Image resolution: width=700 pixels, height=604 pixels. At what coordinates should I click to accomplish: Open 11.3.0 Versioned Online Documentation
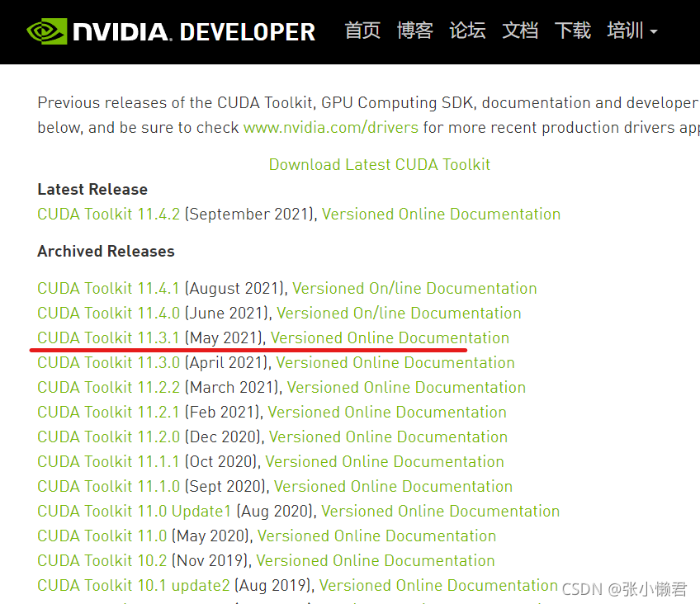click(395, 363)
